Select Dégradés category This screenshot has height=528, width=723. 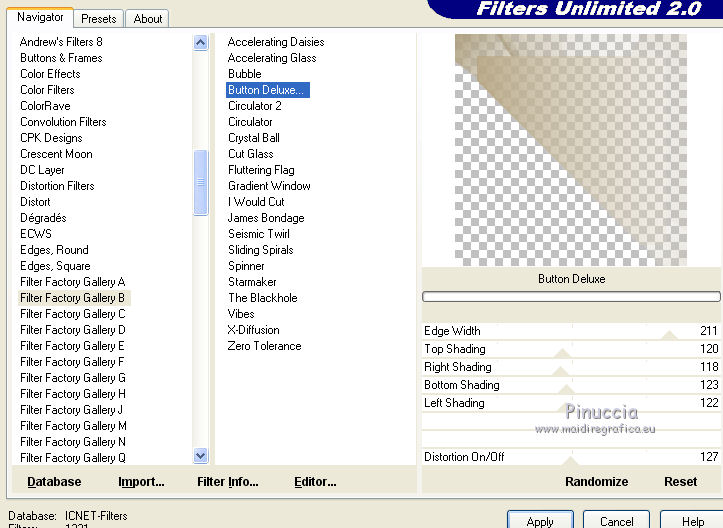(x=43, y=218)
